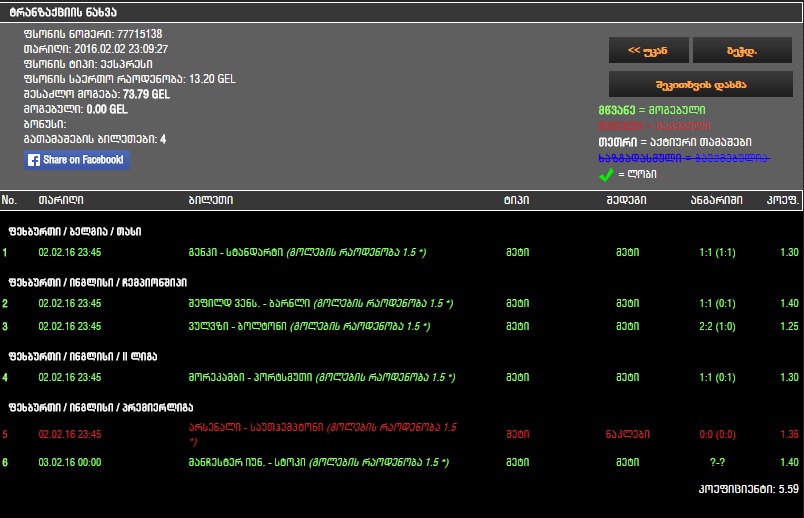Click the 'ტიპი' column header

[x=516, y=200]
